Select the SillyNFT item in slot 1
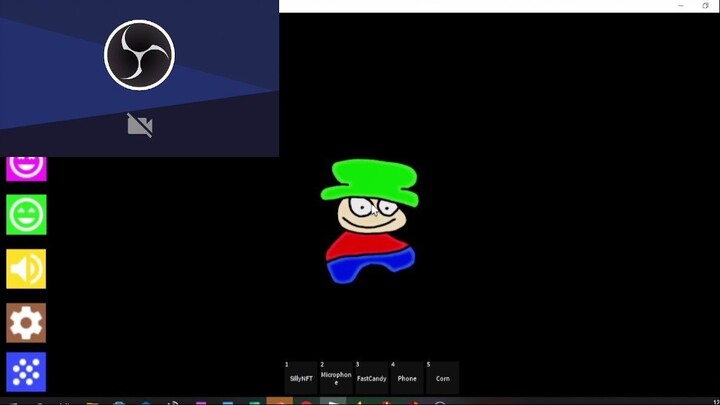The image size is (720, 405). [x=301, y=378]
